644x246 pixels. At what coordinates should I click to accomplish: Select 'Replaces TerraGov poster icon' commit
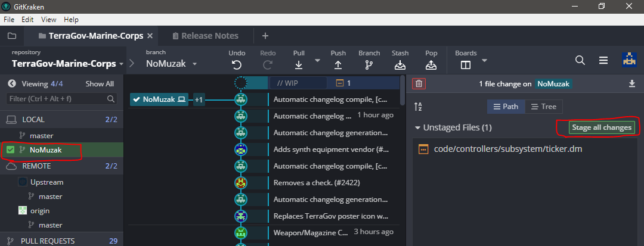331,216
